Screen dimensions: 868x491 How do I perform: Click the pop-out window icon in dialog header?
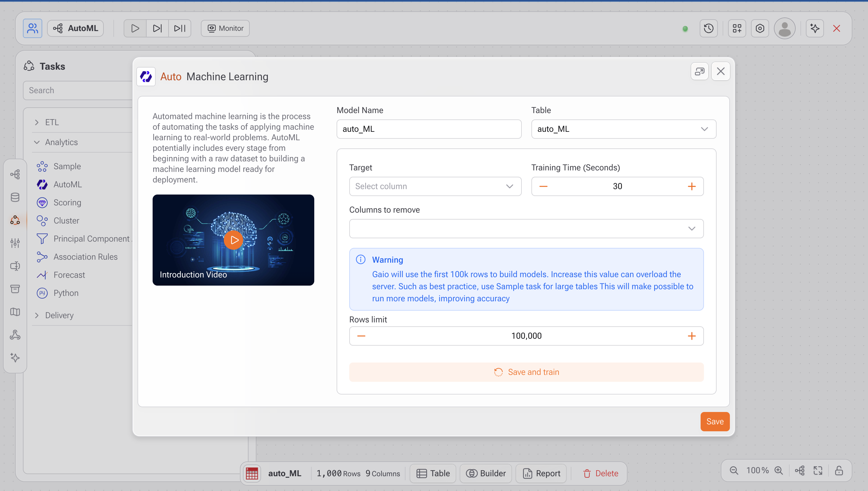pos(699,71)
